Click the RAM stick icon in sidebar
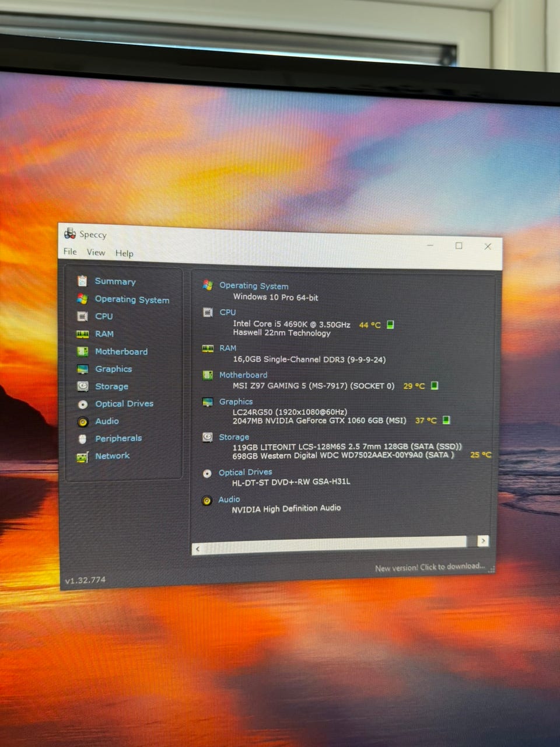Image resolution: width=560 pixels, height=747 pixels. click(82, 334)
